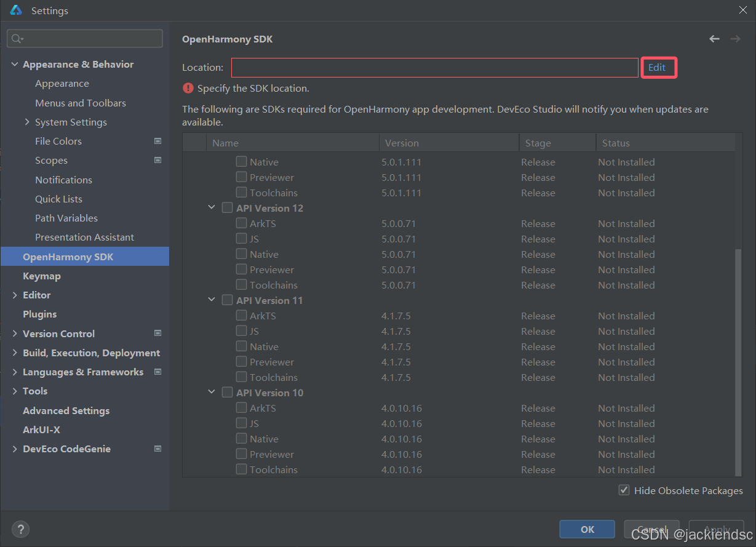Check the API Version 10 checkbox
This screenshot has width=756, height=547.
[228, 393]
